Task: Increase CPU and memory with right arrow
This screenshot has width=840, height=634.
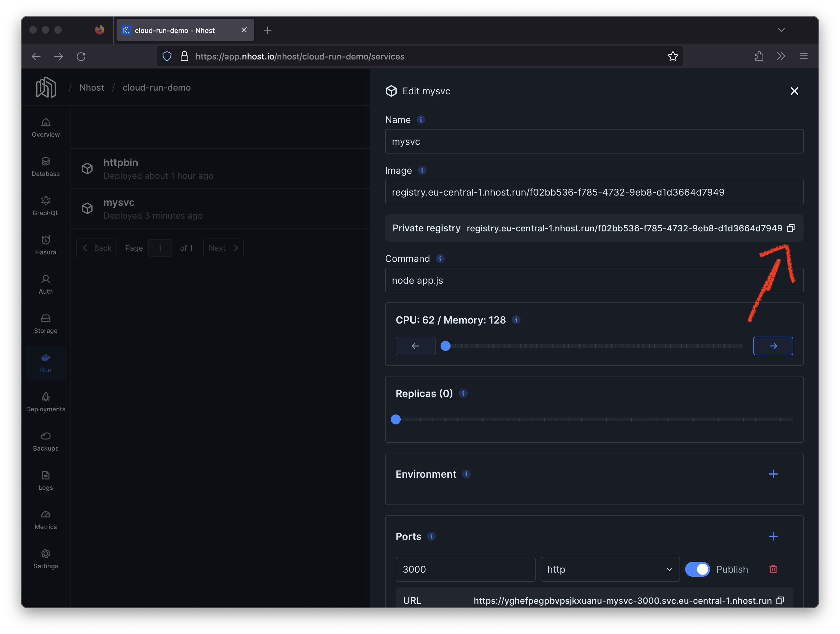Action: click(x=773, y=346)
